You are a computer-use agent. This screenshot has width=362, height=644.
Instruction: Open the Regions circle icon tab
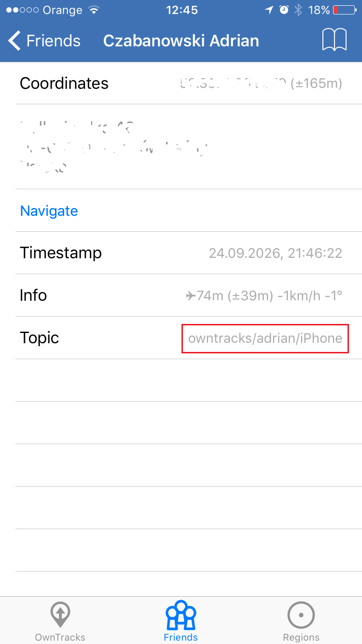[x=301, y=615]
